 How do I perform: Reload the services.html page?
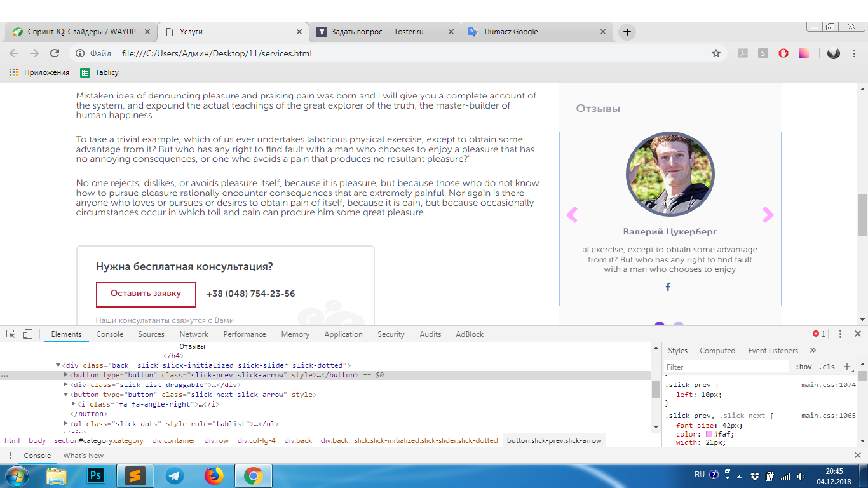[55, 53]
